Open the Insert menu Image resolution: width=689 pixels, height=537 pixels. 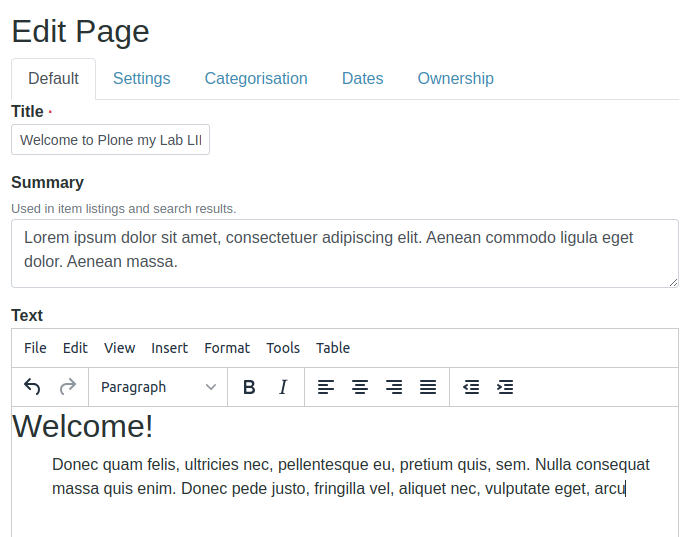169,348
